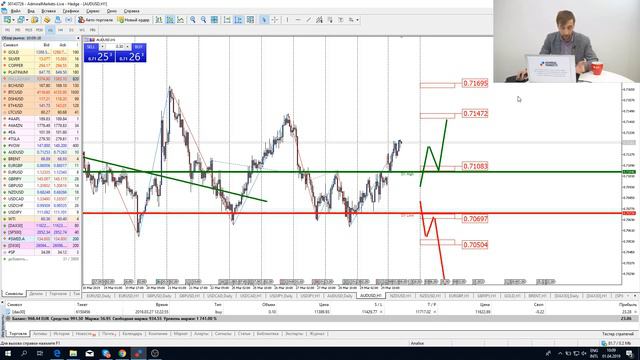Expand the New Chart dropdown arrow
Screen dimensions: 640x360
pos(13,20)
